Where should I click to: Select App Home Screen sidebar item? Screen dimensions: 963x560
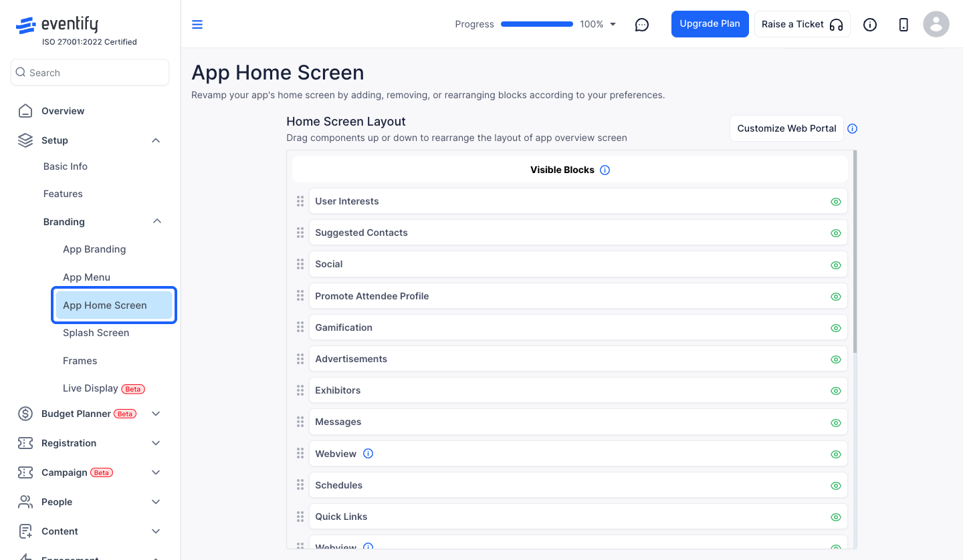114,305
